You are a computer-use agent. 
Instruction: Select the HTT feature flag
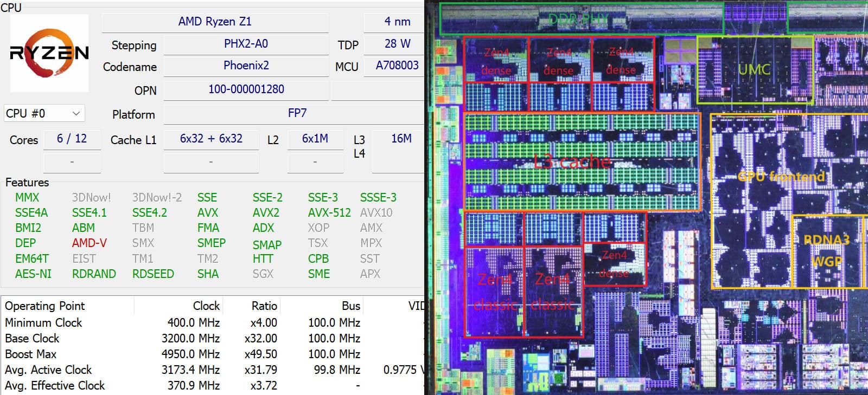(x=263, y=259)
